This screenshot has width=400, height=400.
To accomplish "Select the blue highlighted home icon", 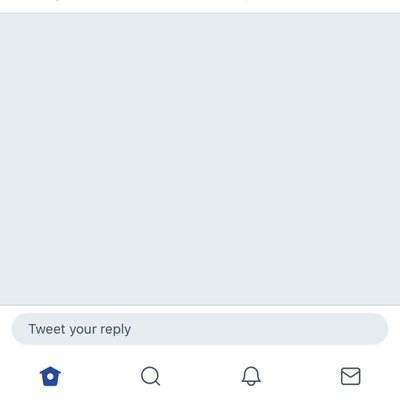I will click(x=50, y=376).
